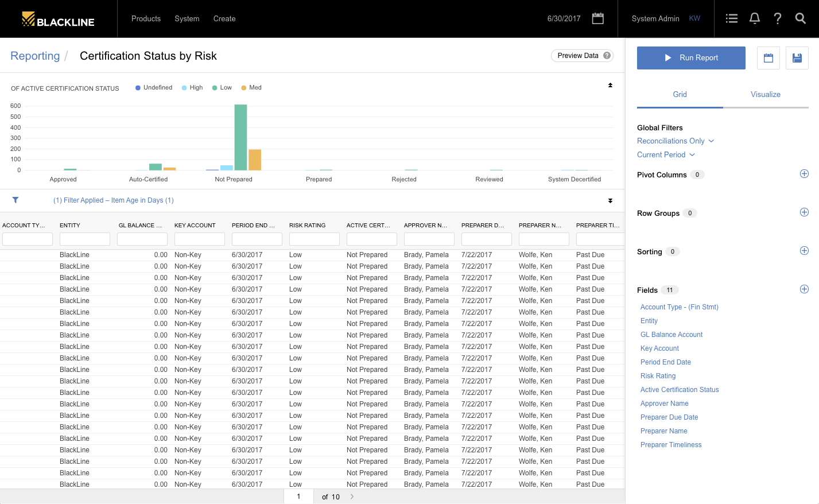This screenshot has height=504, width=819.
Task: Open System Admin user menu
Action: 655,19
